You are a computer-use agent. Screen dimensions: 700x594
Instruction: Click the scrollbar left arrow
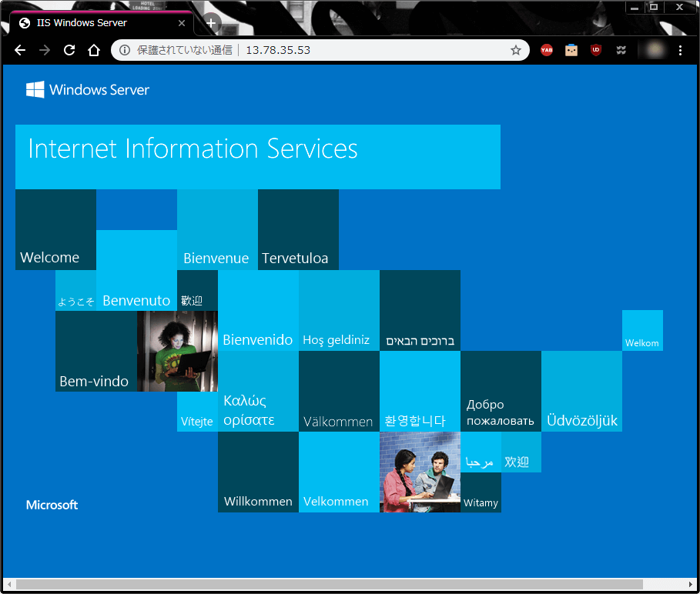[9, 584]
